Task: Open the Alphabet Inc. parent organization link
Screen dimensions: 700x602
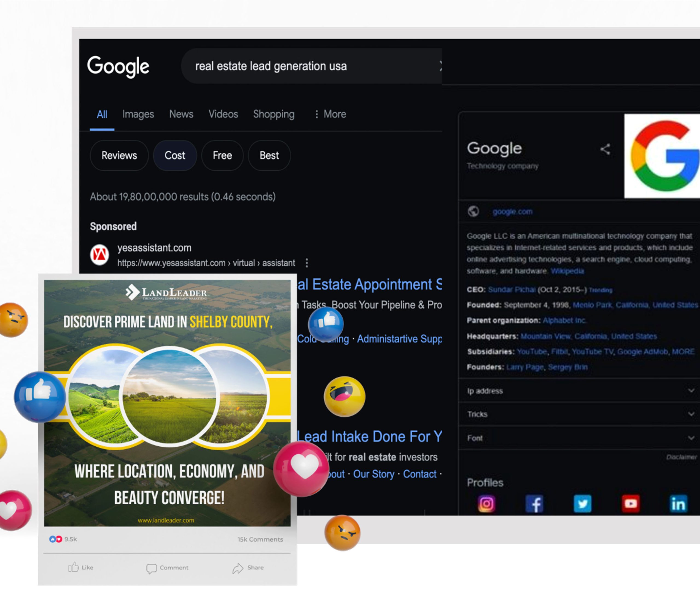Action: 564,321
